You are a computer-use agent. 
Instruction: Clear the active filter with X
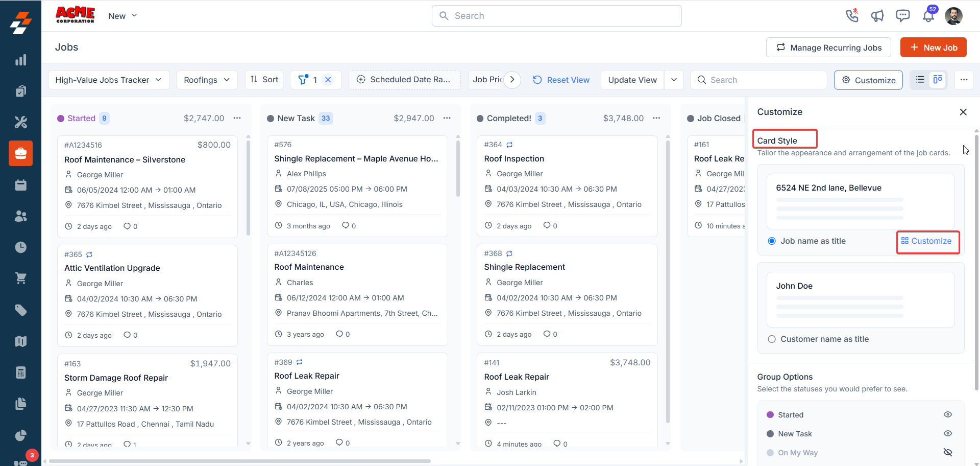(x=328, y=80)
